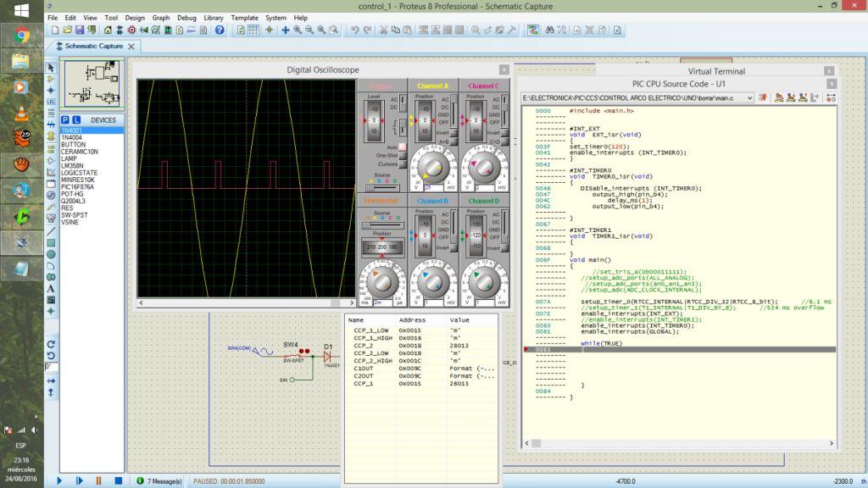Screen dimensions: 868x488
Task: Undo the last action via the toolbar
Action: 355,30
